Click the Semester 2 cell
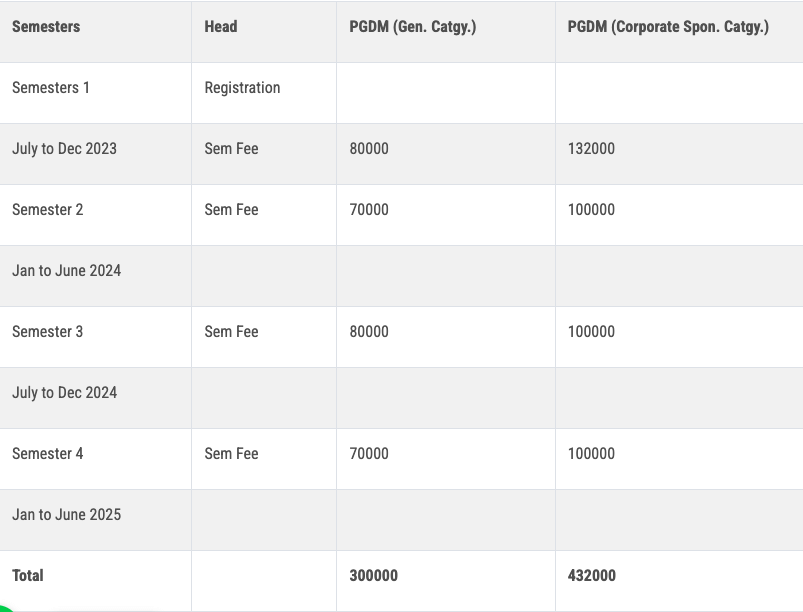The height and width of the screenshot is (612, 803). tap(48, 210)
